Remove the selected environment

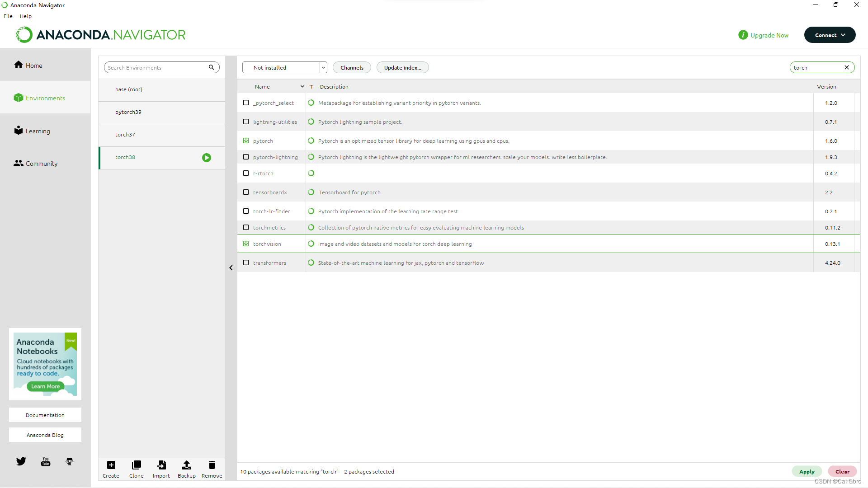[212, 469]
